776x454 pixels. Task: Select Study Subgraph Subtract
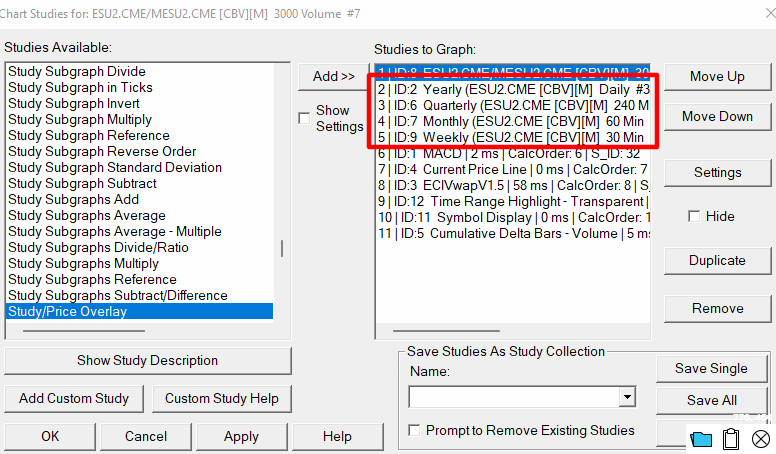pyautogui.click(x=140, y=183)
